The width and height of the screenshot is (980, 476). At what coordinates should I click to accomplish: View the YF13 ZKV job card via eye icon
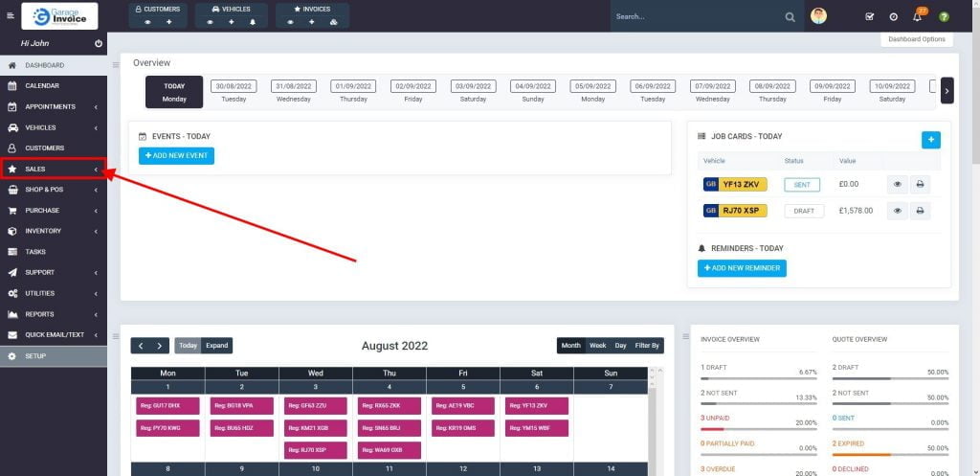coord(897,184)
